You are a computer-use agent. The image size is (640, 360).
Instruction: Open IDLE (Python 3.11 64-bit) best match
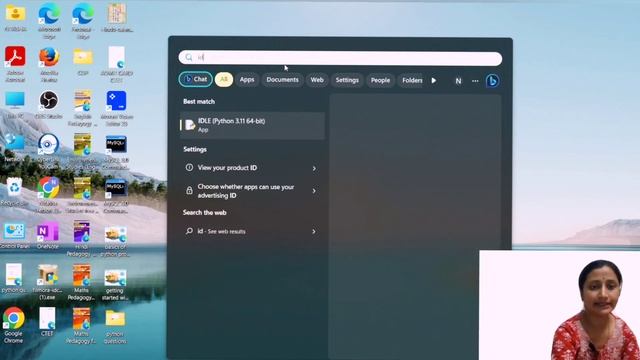coord(252,125)
